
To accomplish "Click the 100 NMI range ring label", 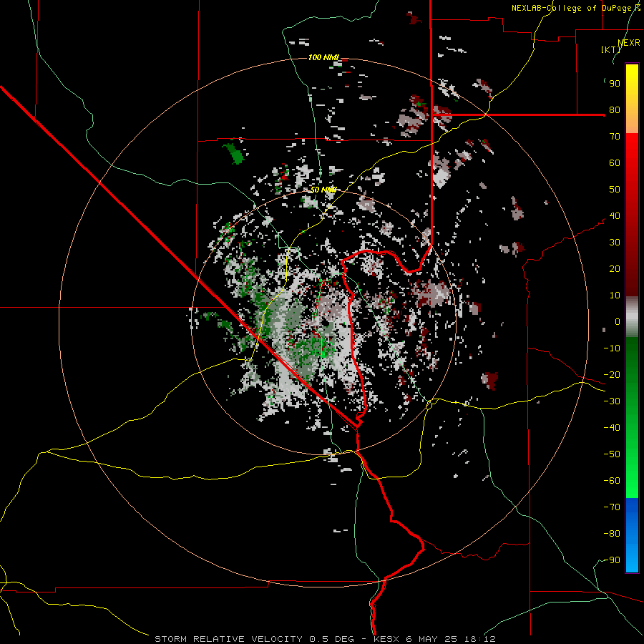I will point(323,57).
